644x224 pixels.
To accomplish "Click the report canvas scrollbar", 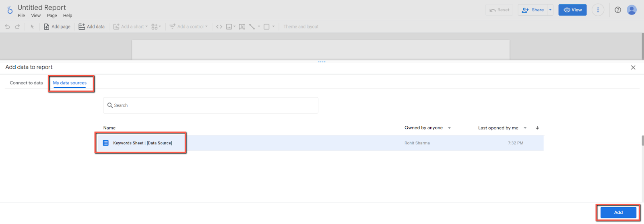I will coord(643,46).
